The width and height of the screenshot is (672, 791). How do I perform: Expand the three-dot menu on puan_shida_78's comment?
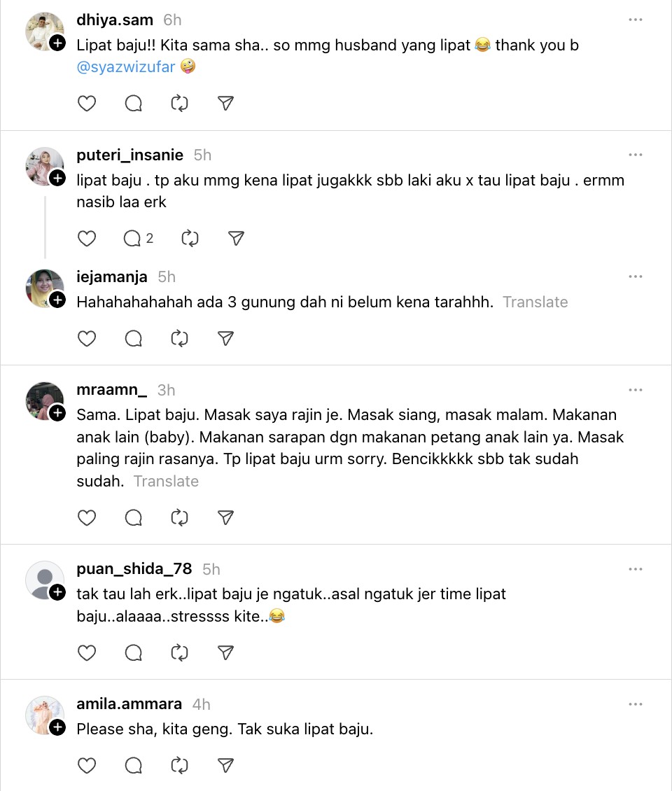[635, 569]
